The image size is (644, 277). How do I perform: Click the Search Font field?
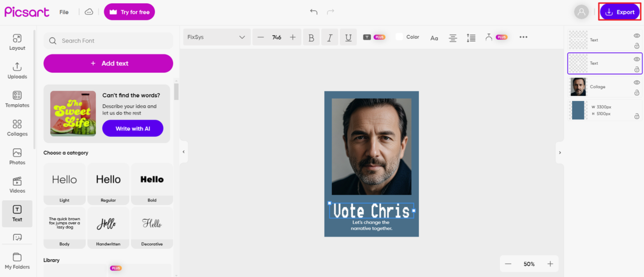108,41
